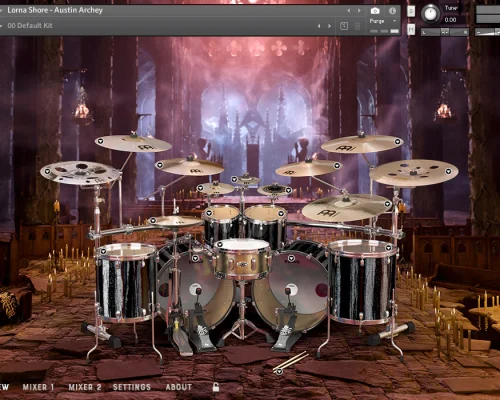500x400 pixels.
Task: Toggle the padlock icon beside ABOUT
Action: 216,387
